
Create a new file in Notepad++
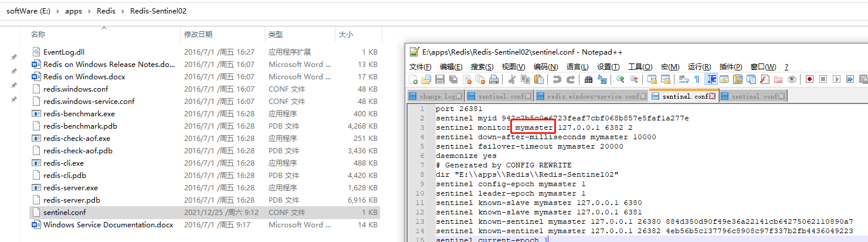point(413,79)
